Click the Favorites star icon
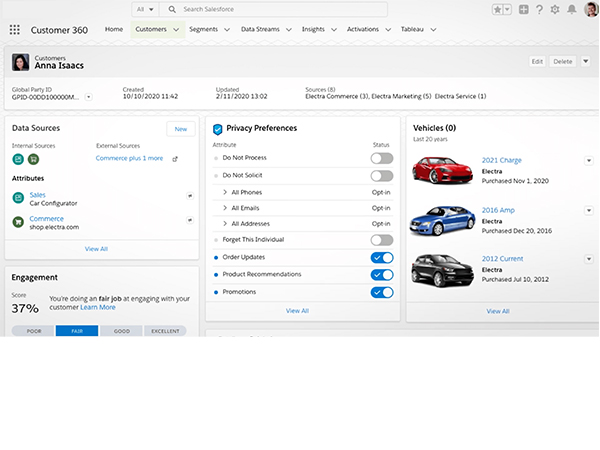Image resolution: width=600 pixels, height=450 pixels. 497,10
